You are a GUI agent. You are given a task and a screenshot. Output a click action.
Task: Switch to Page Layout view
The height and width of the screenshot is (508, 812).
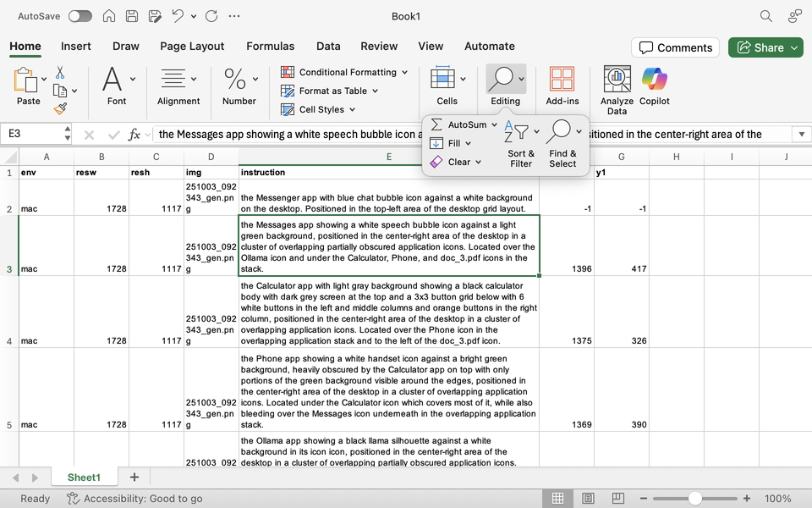[x=588, y=499]
